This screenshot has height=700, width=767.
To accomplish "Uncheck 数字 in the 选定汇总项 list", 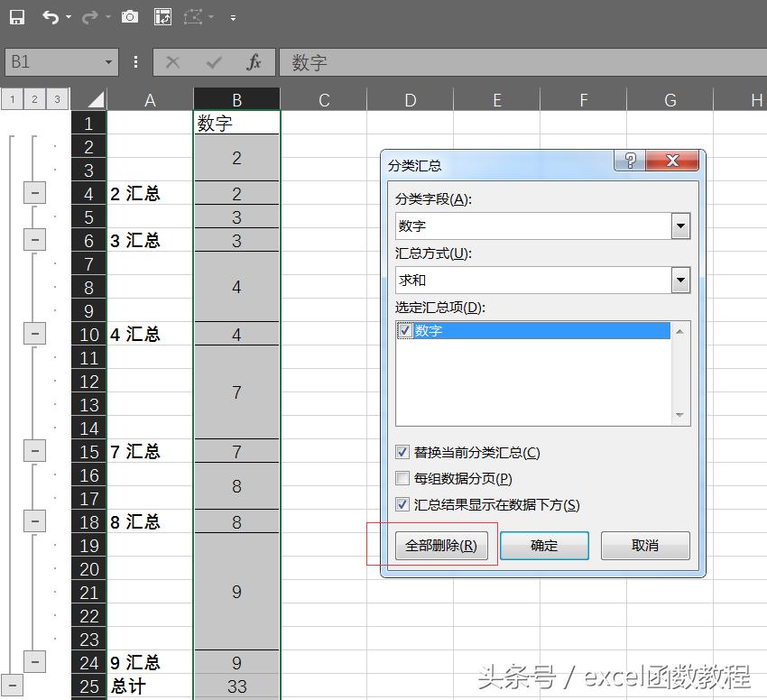I will [x=405, y=330].
